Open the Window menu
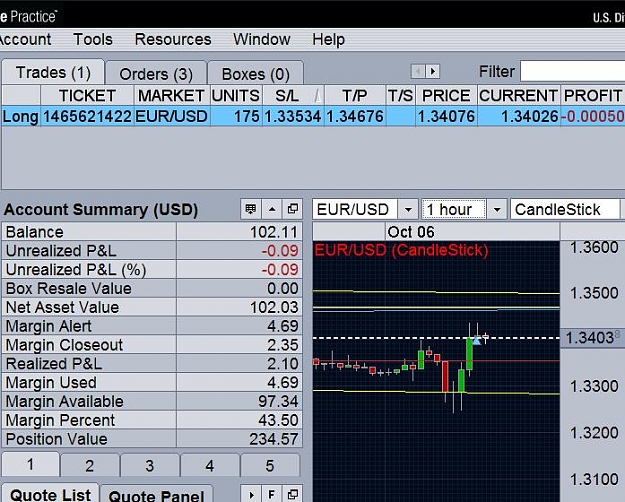 pos(261,39)
